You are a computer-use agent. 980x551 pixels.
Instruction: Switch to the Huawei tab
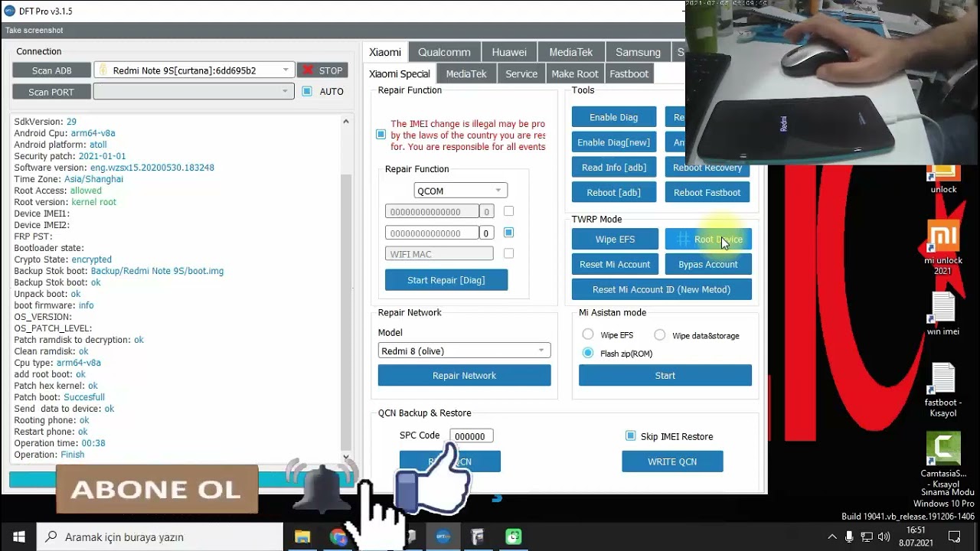tap(509, 52)
